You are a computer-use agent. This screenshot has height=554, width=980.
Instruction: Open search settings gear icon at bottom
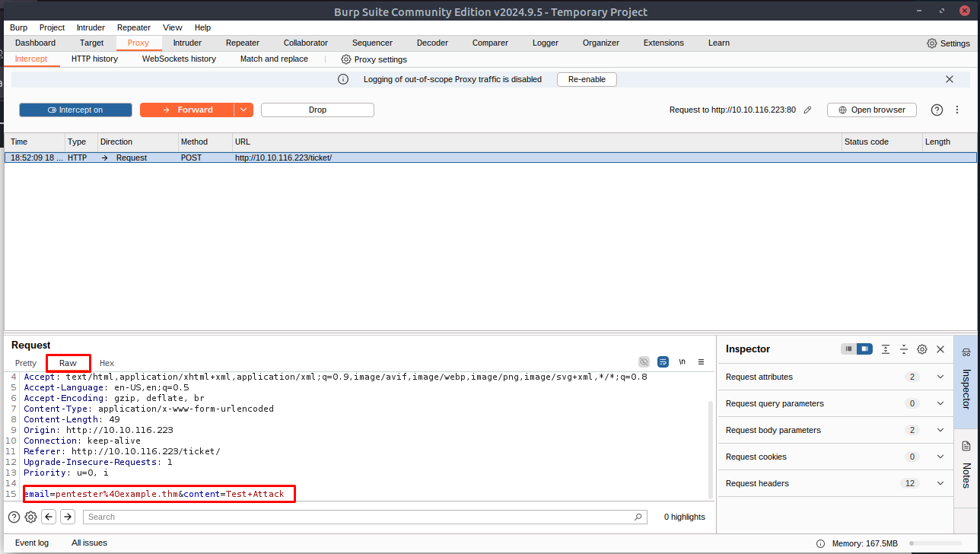30,517
